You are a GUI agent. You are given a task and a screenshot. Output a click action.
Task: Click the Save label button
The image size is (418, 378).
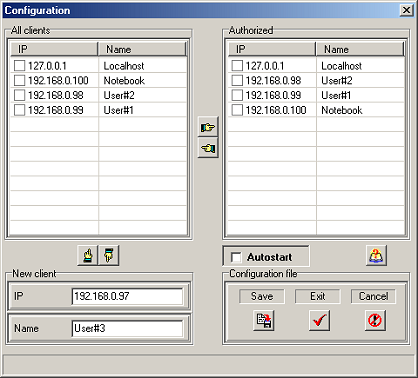262,296
